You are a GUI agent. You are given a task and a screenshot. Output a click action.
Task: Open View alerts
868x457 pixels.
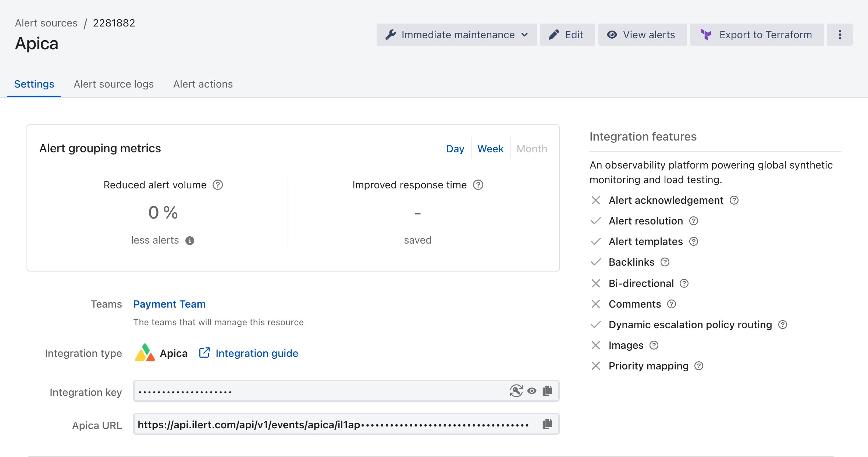(642, 35)
